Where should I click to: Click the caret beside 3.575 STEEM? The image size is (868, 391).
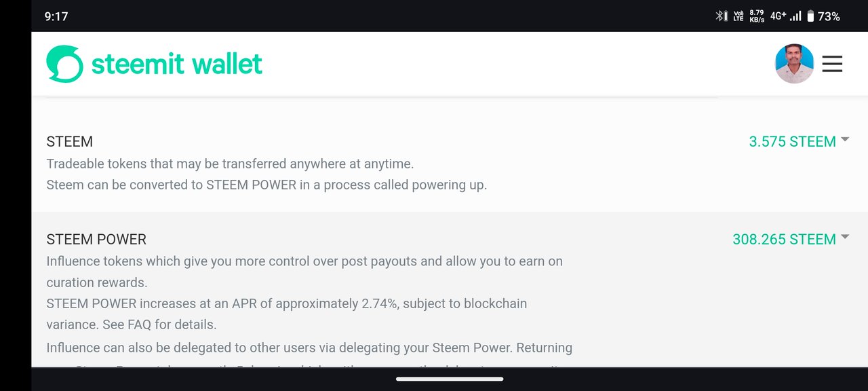coord(845,140)
